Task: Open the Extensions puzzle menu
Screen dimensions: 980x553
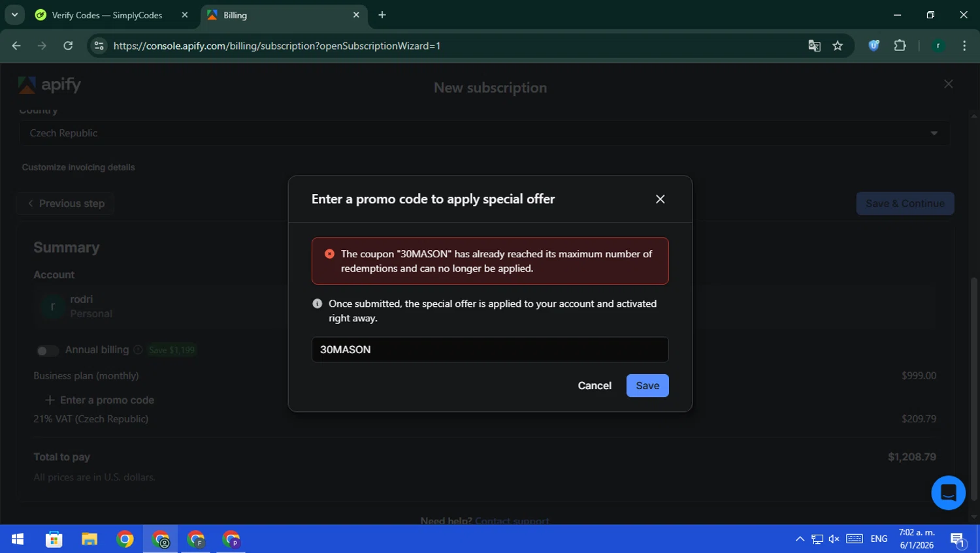Action: pyautogui.click(x=900, y=46)
